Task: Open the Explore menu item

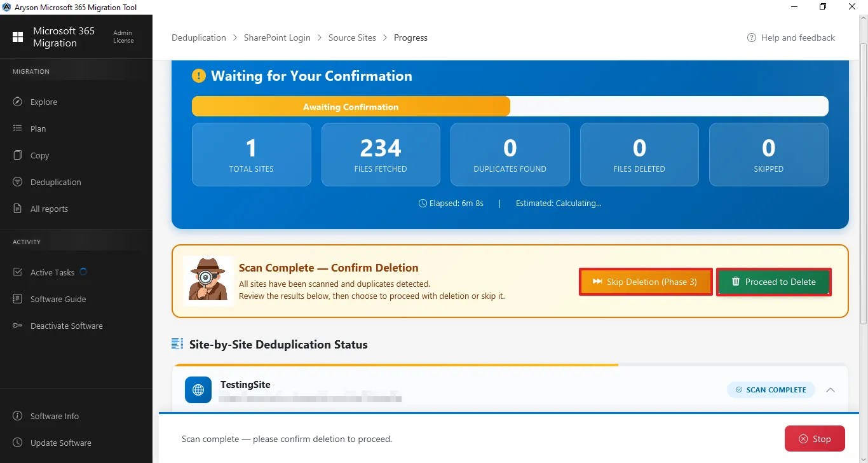Action: [76, 102]
